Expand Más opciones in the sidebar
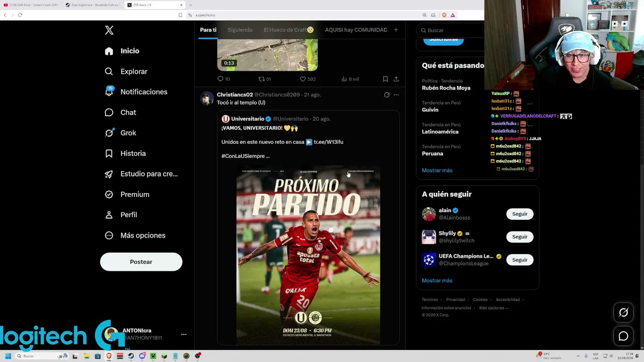 tap(135, 235)
